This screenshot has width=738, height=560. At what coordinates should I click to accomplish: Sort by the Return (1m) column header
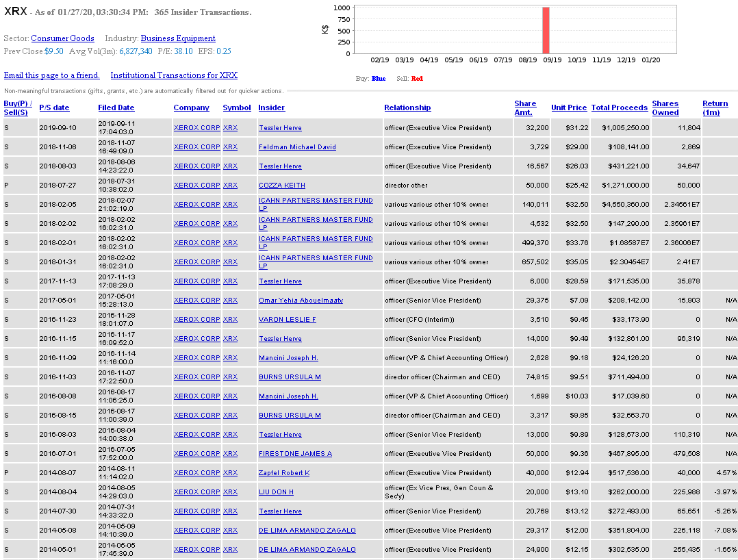point(715,107)
